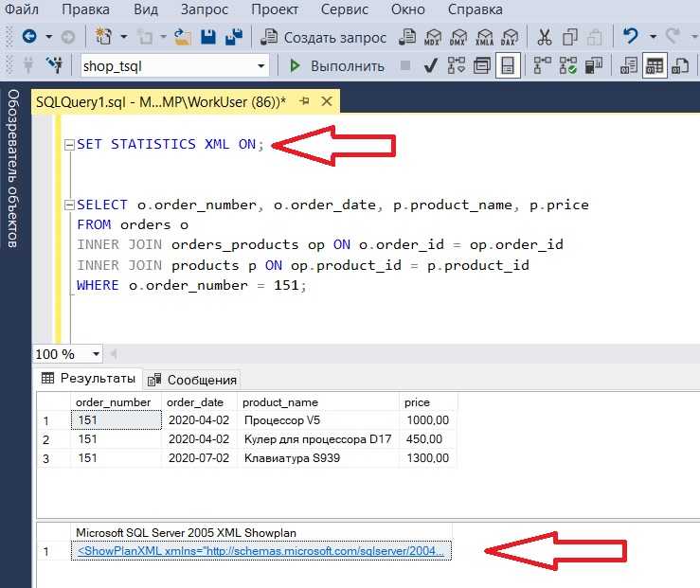The width and height of the screenshot is (700, 588).
Task: Click the Создать запрос button
Action: [x=324, y=37]
